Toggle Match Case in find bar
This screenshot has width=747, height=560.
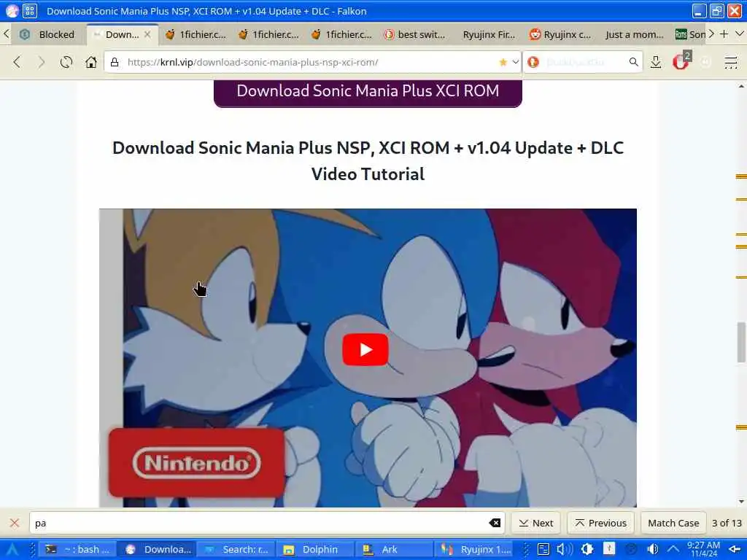(673, 523)
